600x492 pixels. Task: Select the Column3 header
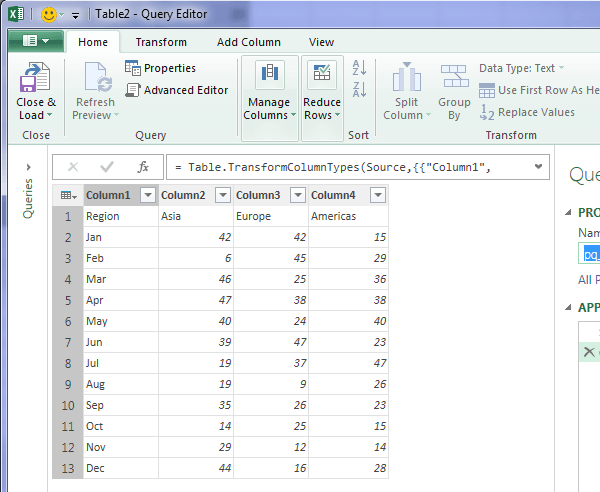pyautogui.click(x=258, y=195)
